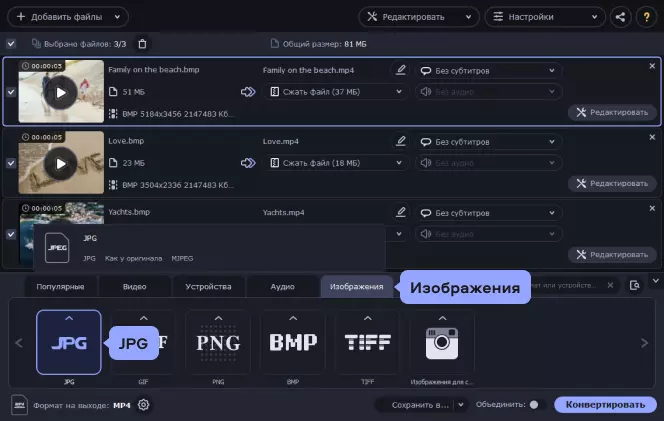Screen dimensions: 664x421
Task: Open Добавить файлы dropdown arrow
Action: tap(117, 17)
